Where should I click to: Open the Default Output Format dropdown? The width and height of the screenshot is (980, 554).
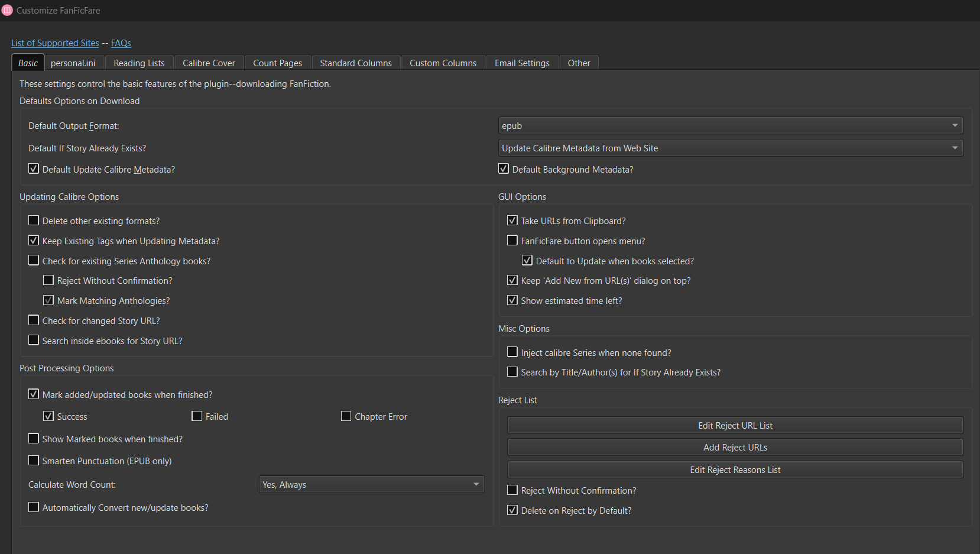[x=730, y=126]
